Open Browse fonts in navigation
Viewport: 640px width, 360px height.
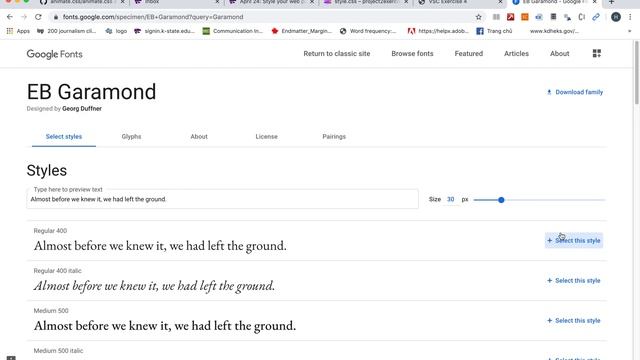(x=412, y=53)
